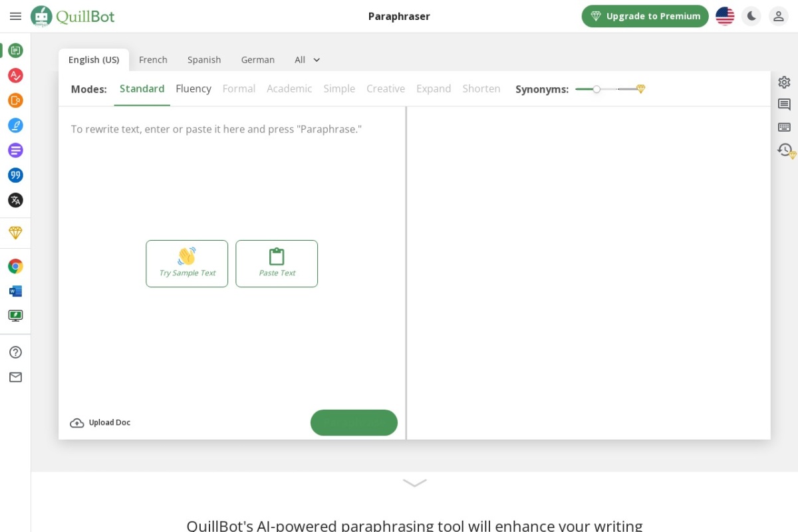
Task: Toggle dark mode with moon icon
Action: coord(751,16)
